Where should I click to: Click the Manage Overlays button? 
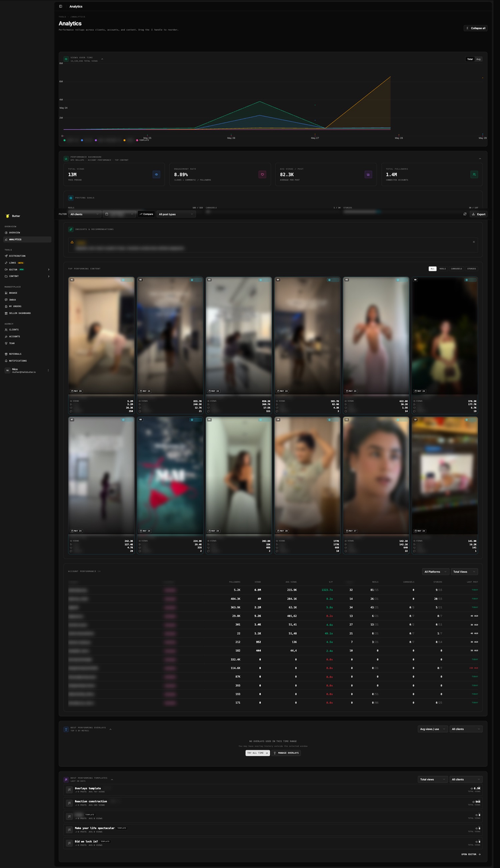pos(286,753)
